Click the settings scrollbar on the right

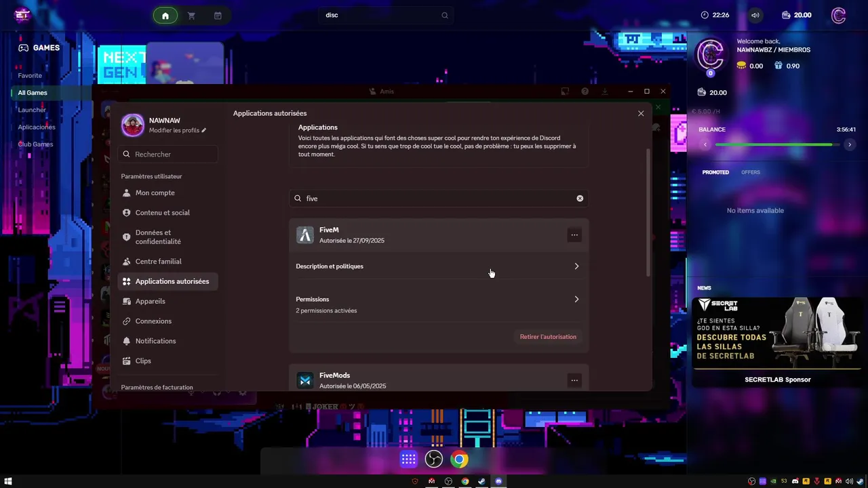click(x=648, y=212)
